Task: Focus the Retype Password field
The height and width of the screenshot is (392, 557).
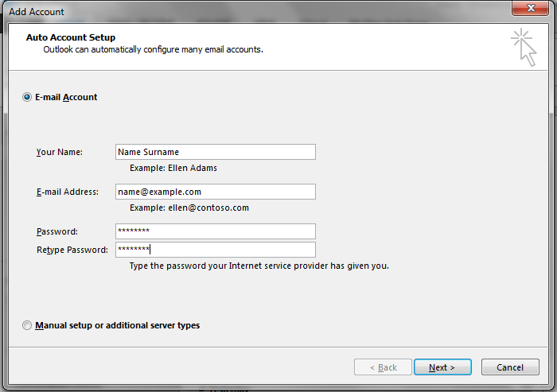Action: pyautogui.click(x=215, y=250)
